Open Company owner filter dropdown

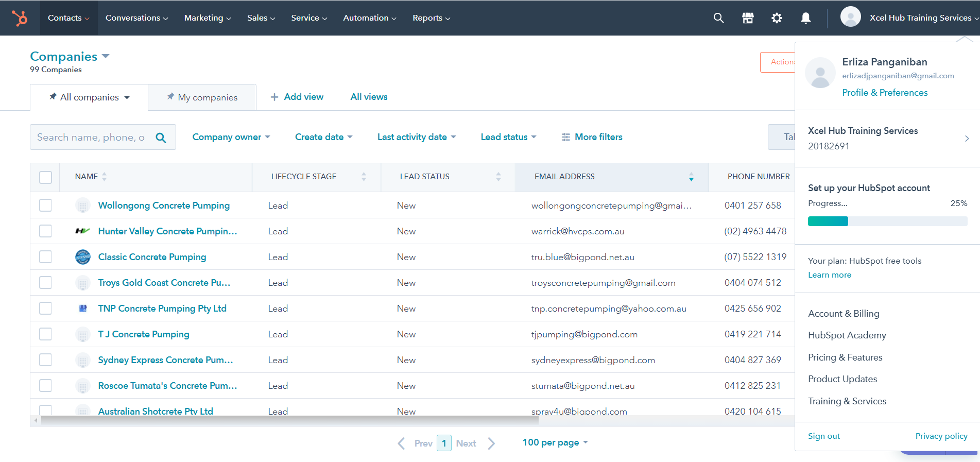pos(231,137)
